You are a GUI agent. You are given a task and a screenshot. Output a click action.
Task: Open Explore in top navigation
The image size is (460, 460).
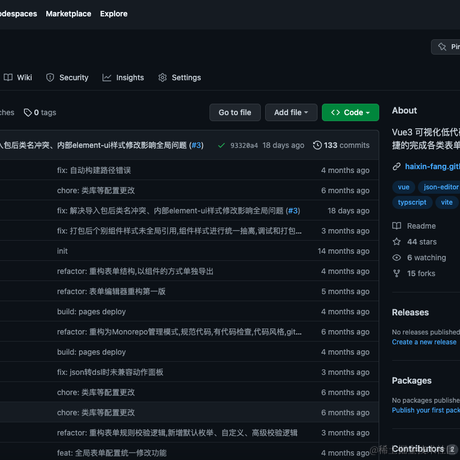point(114,14)
